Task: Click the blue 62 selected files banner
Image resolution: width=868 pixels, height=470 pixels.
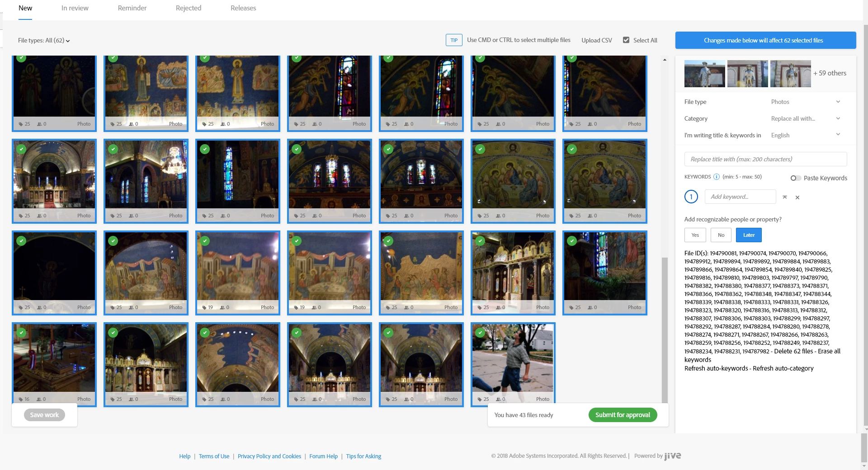Action: click(765, 40)
